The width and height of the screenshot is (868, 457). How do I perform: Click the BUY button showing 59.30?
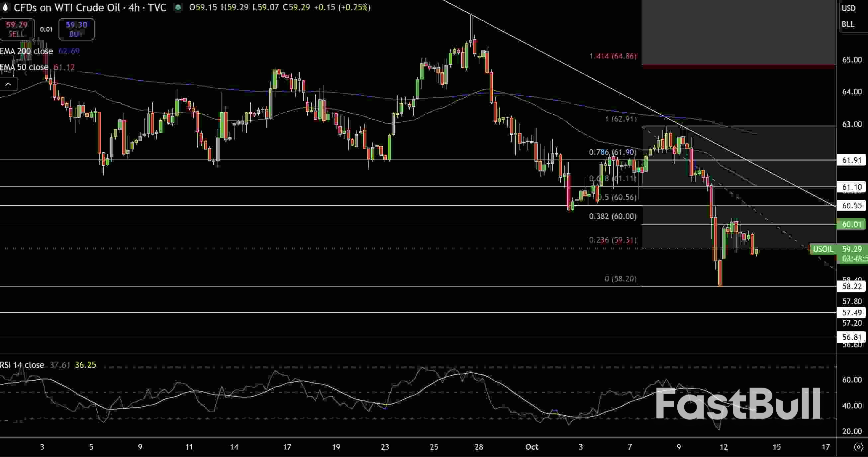76,29
